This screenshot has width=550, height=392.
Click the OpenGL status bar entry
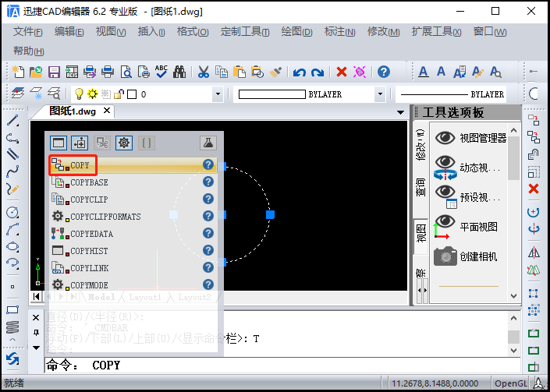[511, 383]
